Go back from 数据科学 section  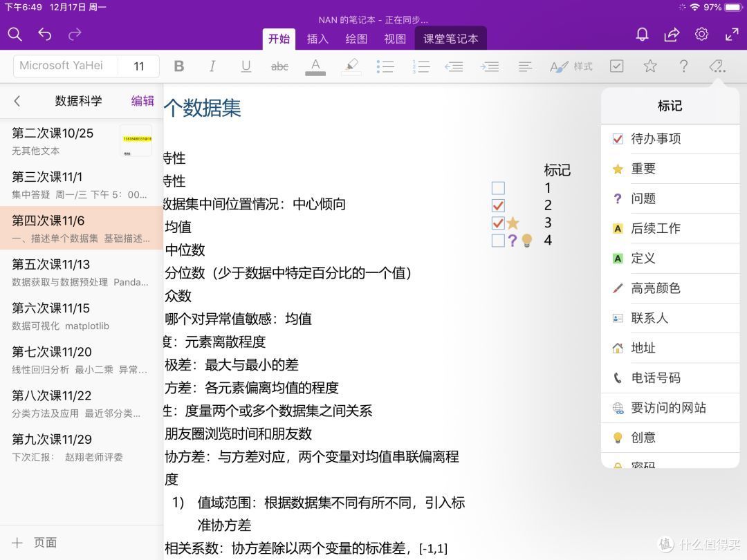coord(17,101)
